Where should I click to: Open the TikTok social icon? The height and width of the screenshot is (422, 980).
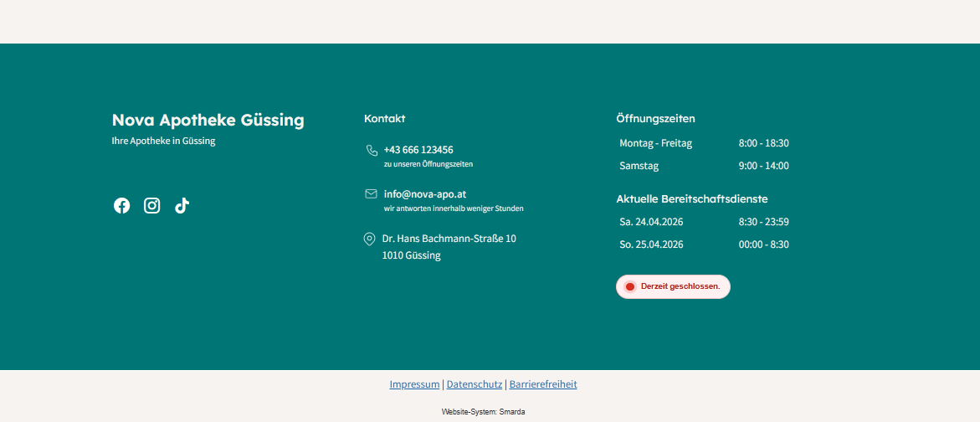click(x=182, y=206)
